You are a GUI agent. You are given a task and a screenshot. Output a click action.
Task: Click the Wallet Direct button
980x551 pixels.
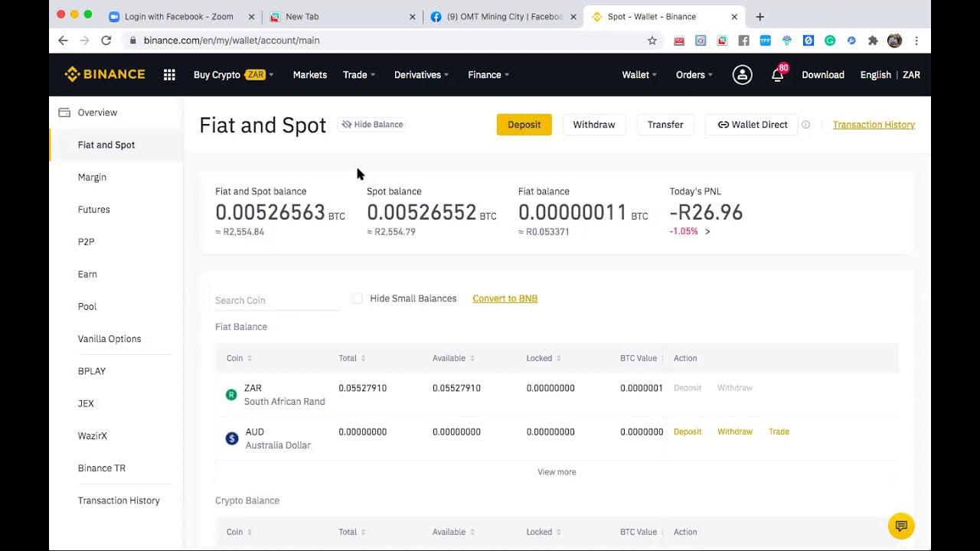click(752, 125)
